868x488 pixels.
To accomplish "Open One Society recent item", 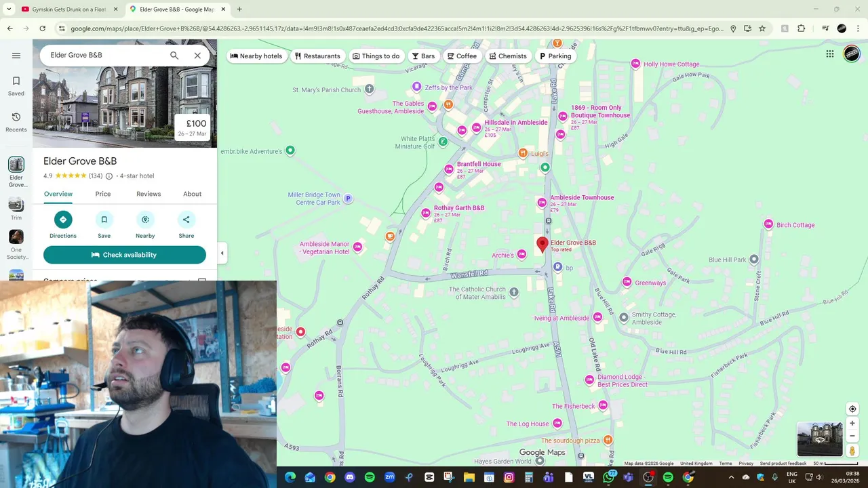I will [x=16, y=245].
